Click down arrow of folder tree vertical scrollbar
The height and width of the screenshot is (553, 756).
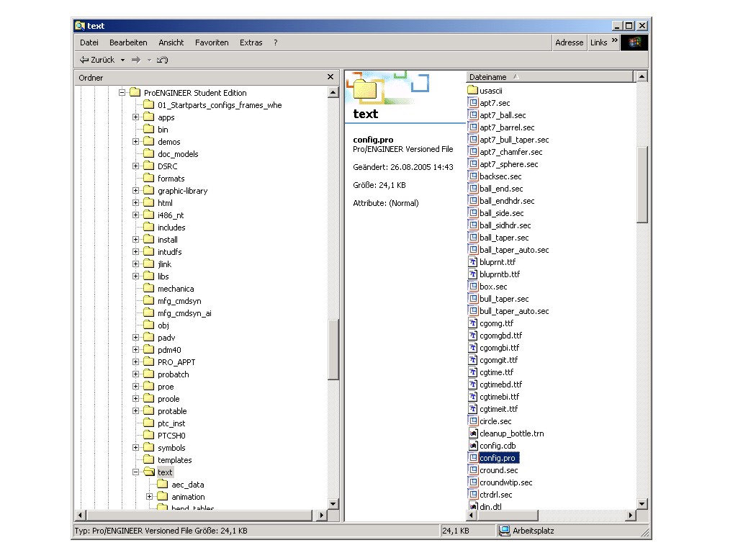click(x=333, y=503)
